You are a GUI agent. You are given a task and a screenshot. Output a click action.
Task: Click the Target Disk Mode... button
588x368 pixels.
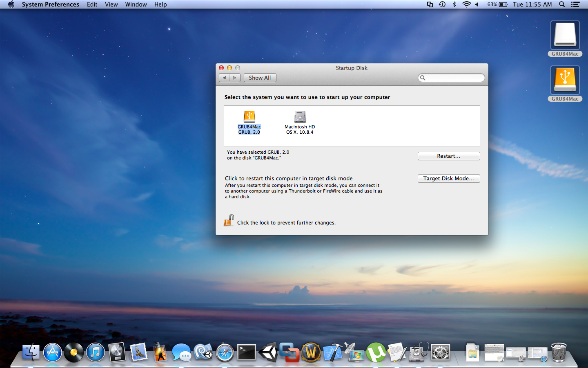(x=448, y=178)
